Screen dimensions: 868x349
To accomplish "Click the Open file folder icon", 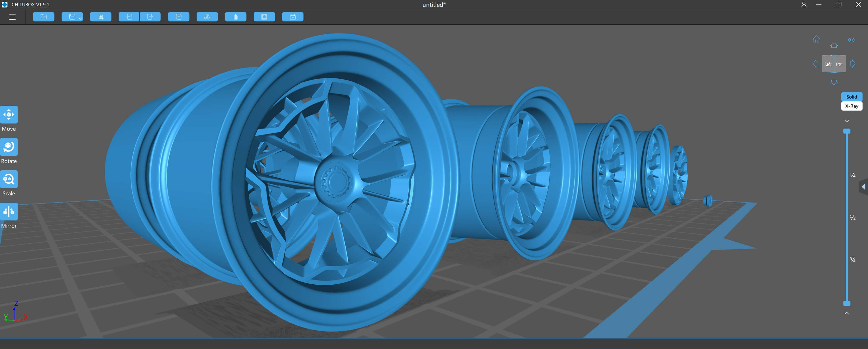I will [44, 17].
